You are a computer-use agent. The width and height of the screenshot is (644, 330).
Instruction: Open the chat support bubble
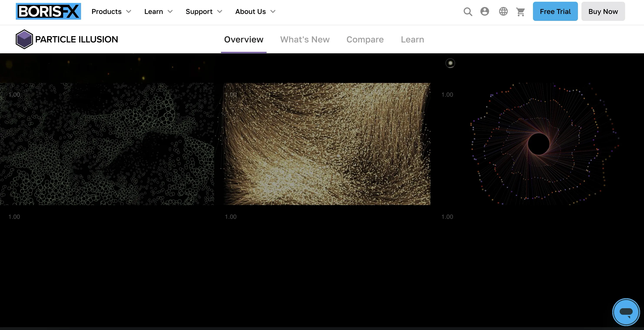(626, 312)
